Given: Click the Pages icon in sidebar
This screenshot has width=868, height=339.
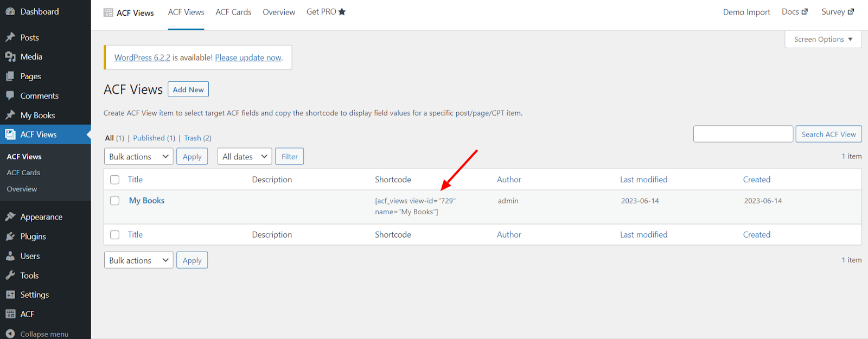Looking at the screenshot, I should [10, 76].
